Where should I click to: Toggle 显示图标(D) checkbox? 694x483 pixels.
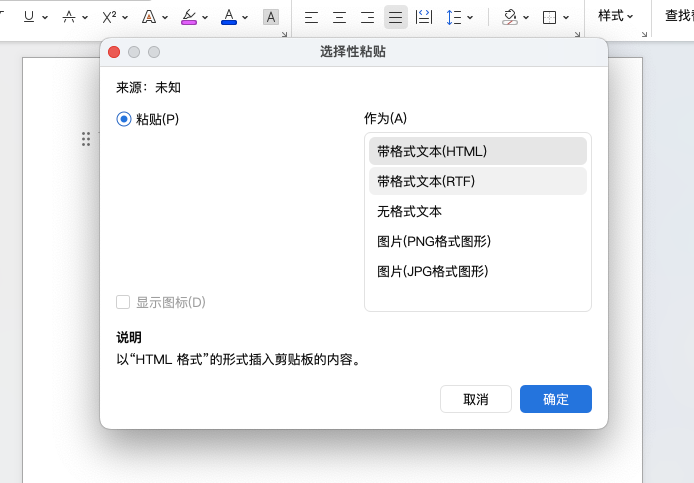[x=123, y=302]
